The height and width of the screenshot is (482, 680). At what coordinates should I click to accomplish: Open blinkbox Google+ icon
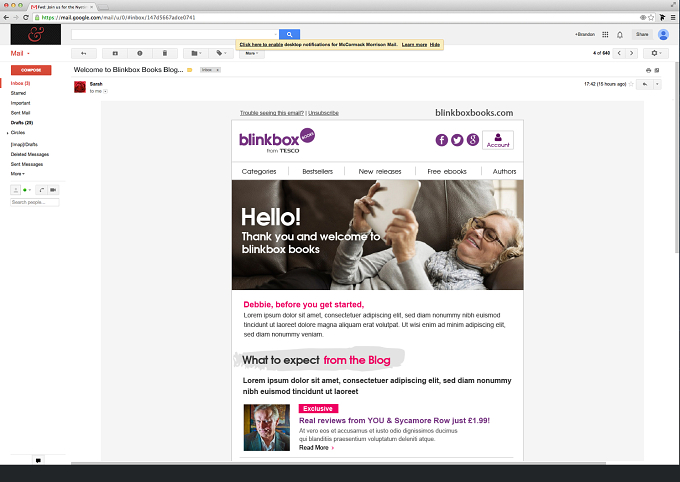[x=473, y=140]
